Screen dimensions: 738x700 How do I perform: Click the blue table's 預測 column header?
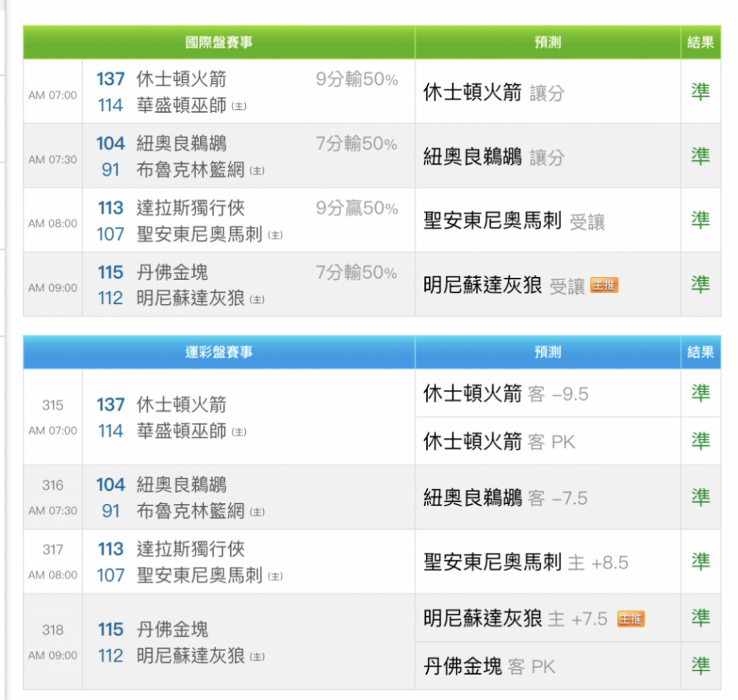pyautogui.click(x=548, y=352)
